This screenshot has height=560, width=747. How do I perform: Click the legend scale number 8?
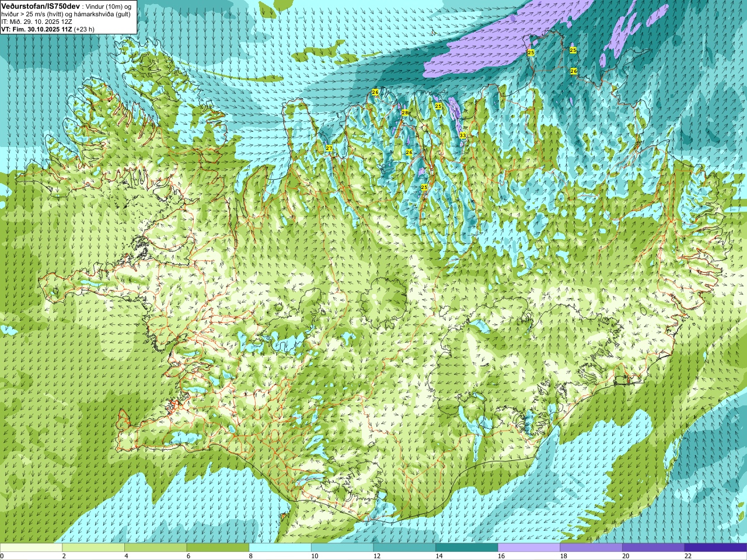(251, 556)
